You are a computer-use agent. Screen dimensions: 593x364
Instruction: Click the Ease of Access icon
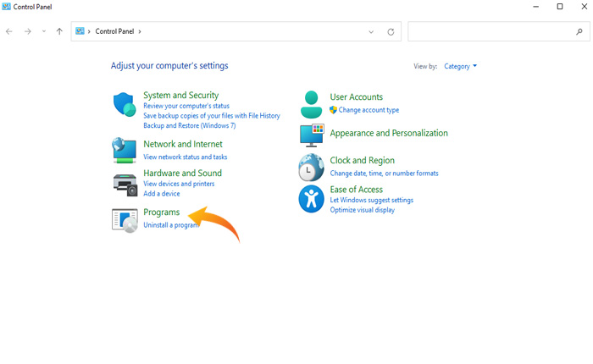(x=312, y=199)
